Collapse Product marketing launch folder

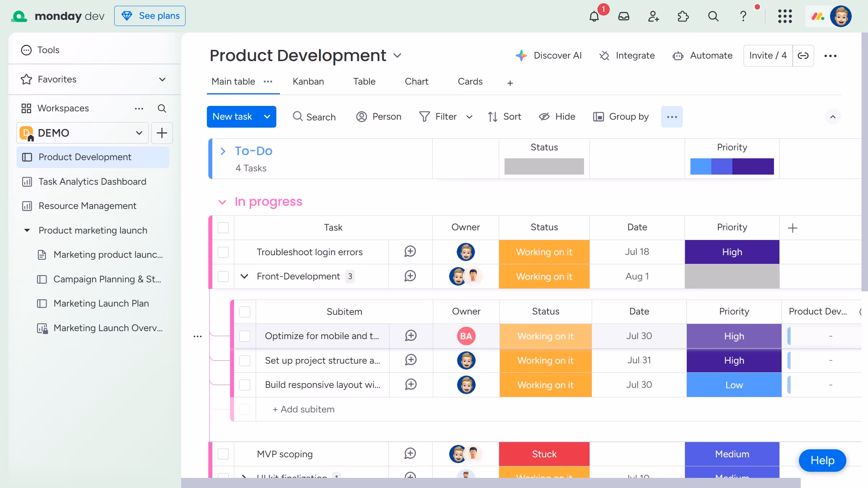pos(27,230)
